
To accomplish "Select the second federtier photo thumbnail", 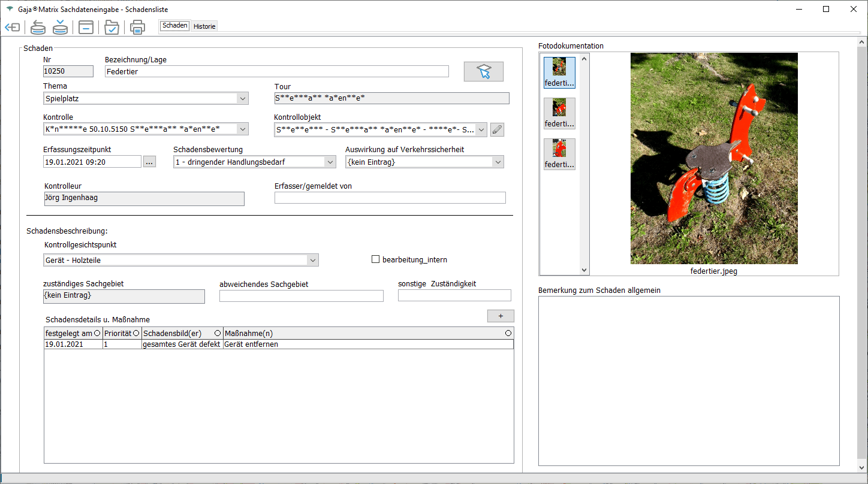I will click(559, 113).
